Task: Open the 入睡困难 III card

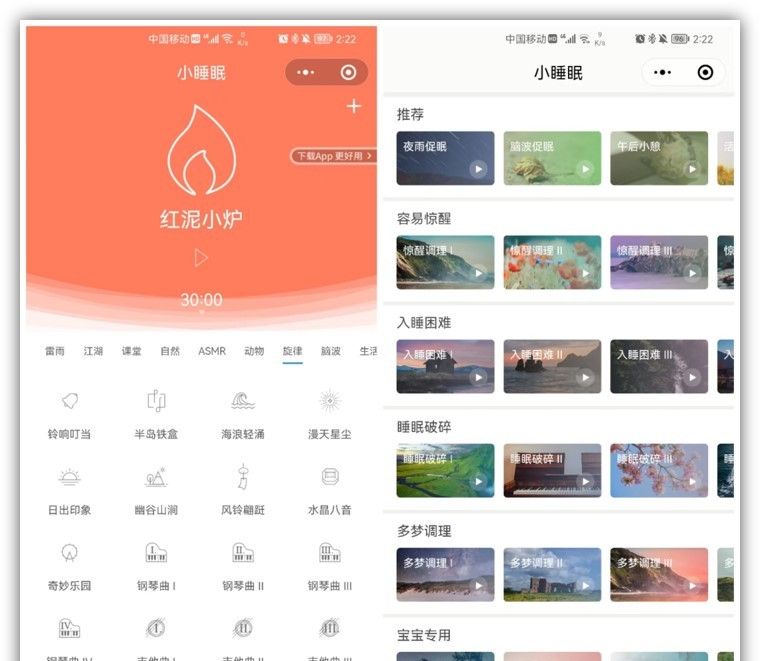Action: click(x=659, y=366)
